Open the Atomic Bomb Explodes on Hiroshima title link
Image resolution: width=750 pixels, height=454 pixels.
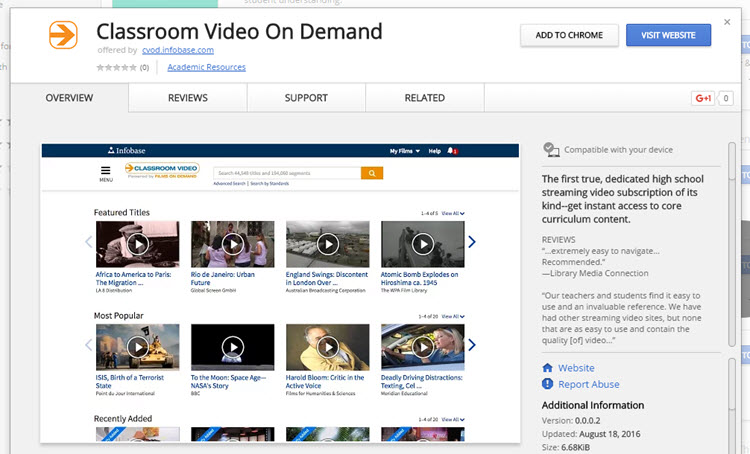(x=419, y=278)
